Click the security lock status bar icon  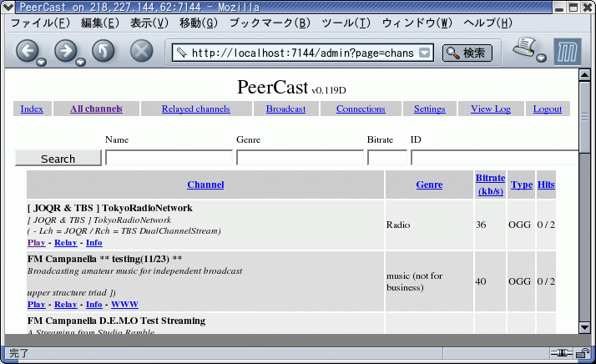point(582,353)
